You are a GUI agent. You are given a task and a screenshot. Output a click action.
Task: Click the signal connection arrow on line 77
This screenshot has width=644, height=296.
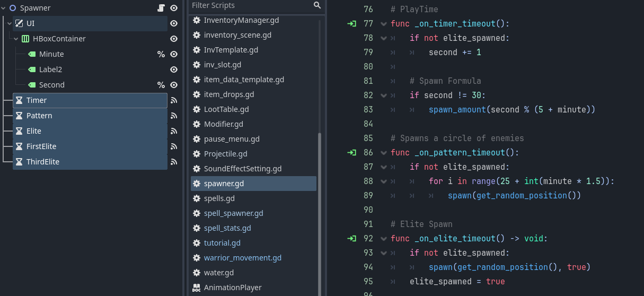[x=351, y=24]
